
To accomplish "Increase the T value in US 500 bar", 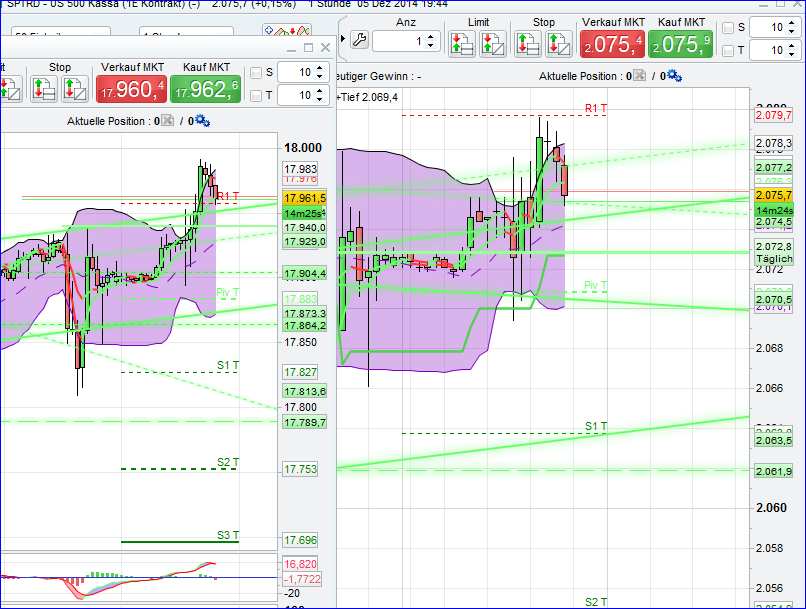I will 792,46.
